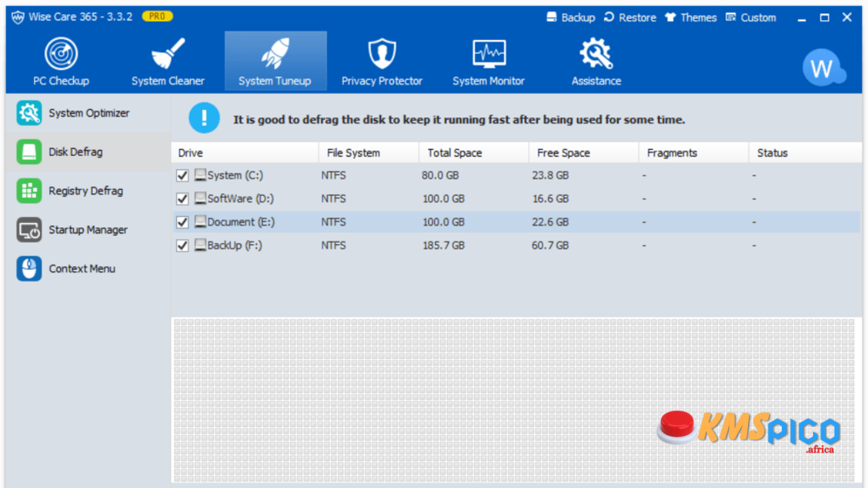Image resolution: width=868 pixels, height=488 pixels.
Task: Select Startup Manager menu label
Action: pyautogui.click(x=88, y=230)
